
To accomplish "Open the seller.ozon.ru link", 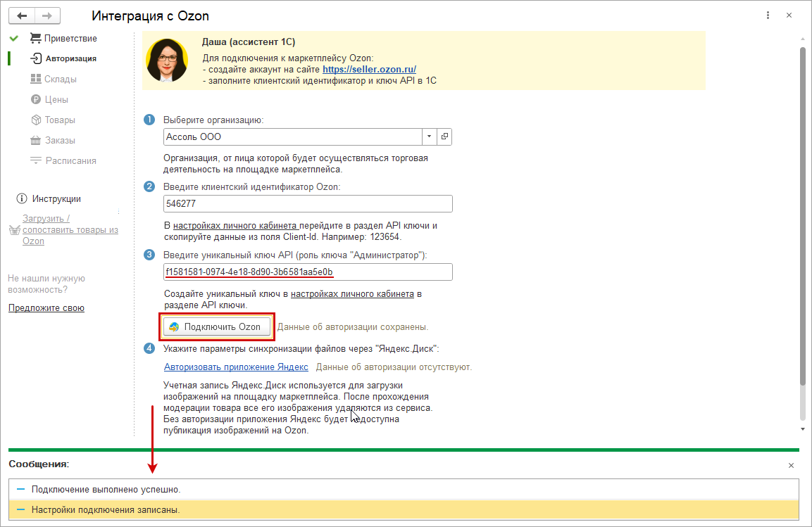I will coord(369,69).
